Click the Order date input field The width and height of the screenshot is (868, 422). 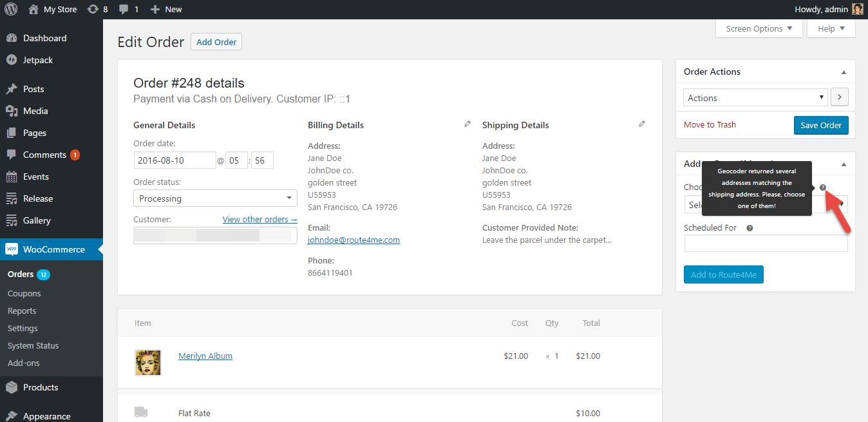pos(175,160)
